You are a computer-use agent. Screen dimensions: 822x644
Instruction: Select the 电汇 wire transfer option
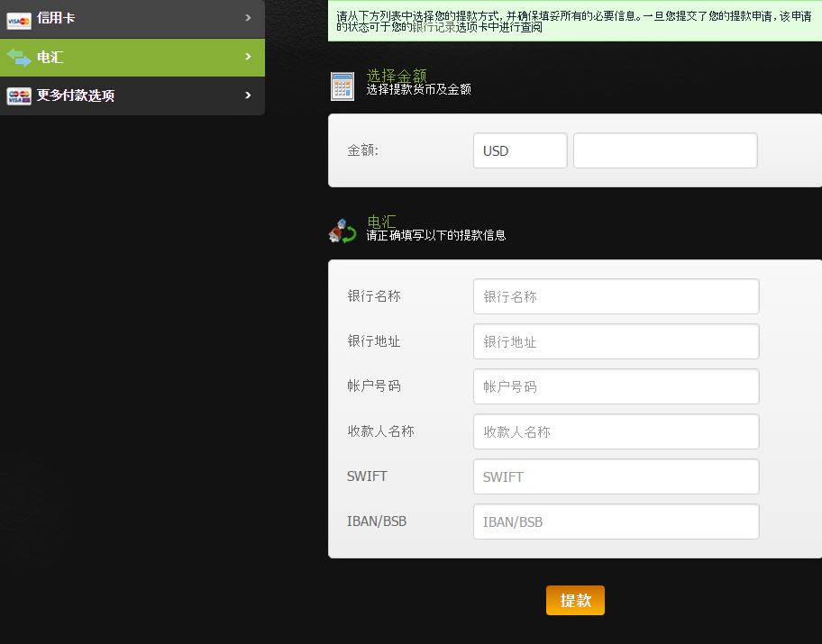pos(132,57)
